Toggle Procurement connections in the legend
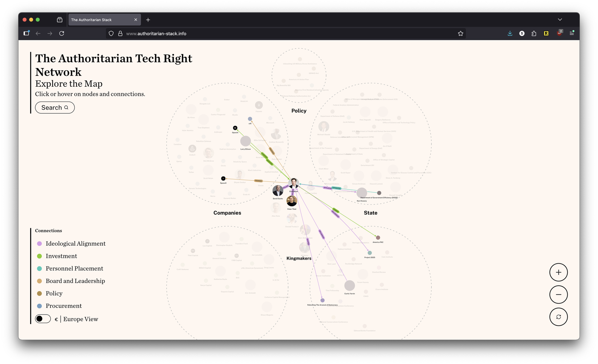Screen dimensions: 598x364 (x=39, y=306)
